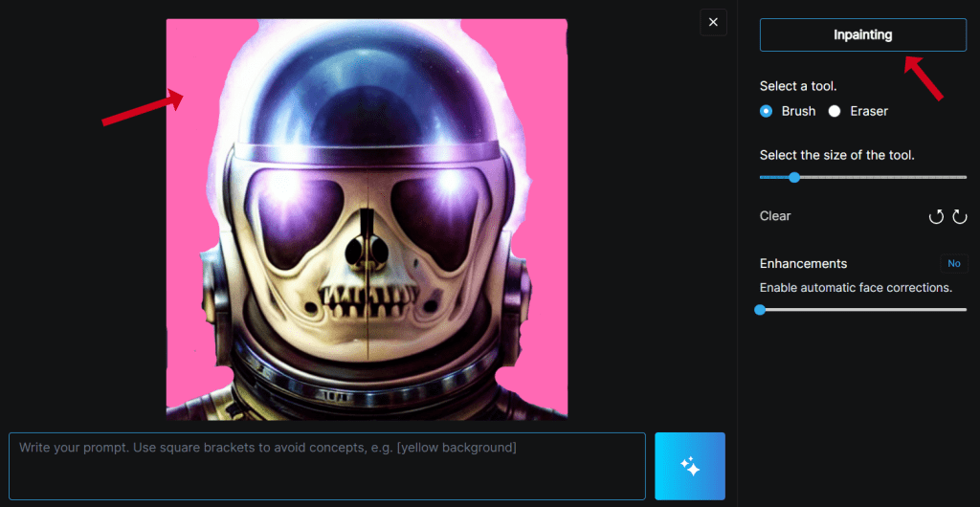
Task: Focus the prompt text field
Action: click(x=327, y=466)
